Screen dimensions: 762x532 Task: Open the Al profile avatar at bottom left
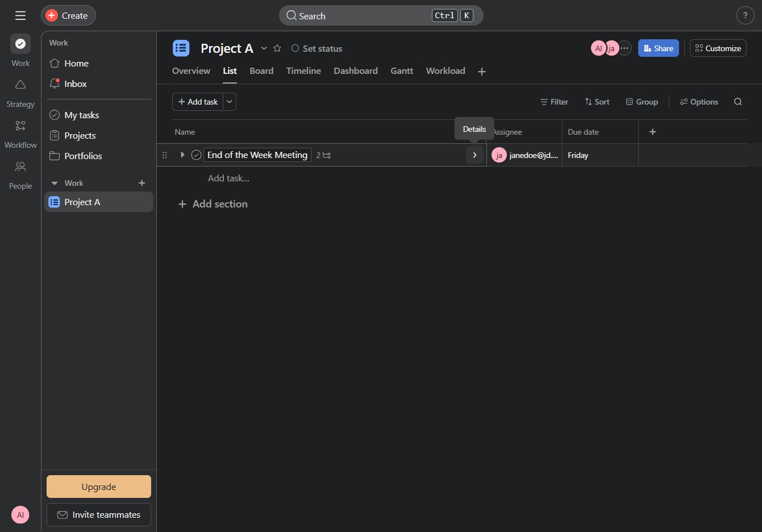point(20,515)
